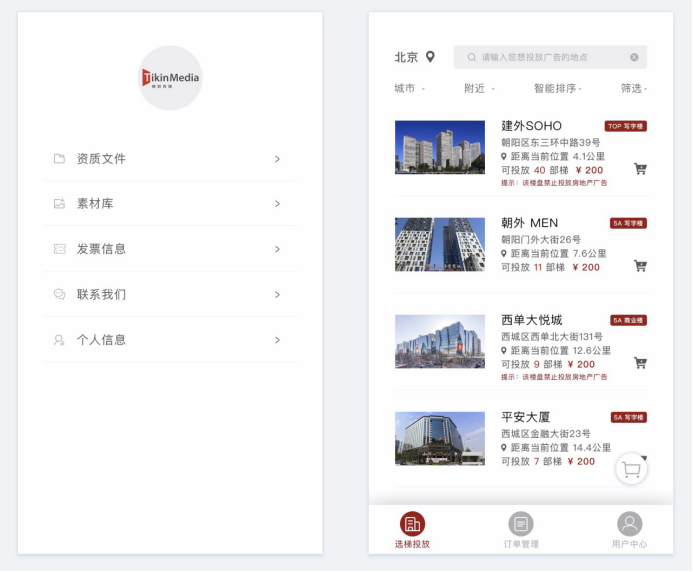The height and width of the screenshot is (572, 693).
Task: Open the 智能排序 sorting dropdown
Action: coord(557,88)
